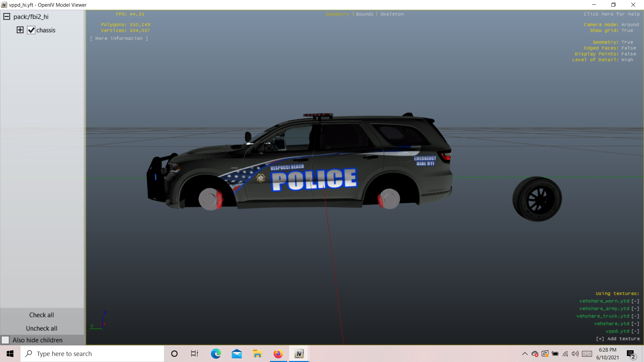Open the Mail app icon
The image size is (644, 362).
click(237, 354)
